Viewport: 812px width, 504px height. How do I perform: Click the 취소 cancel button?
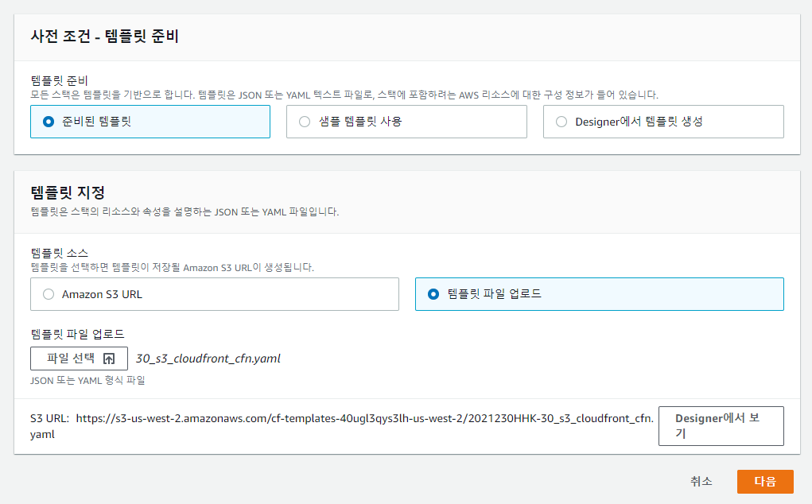coord(701,482)
